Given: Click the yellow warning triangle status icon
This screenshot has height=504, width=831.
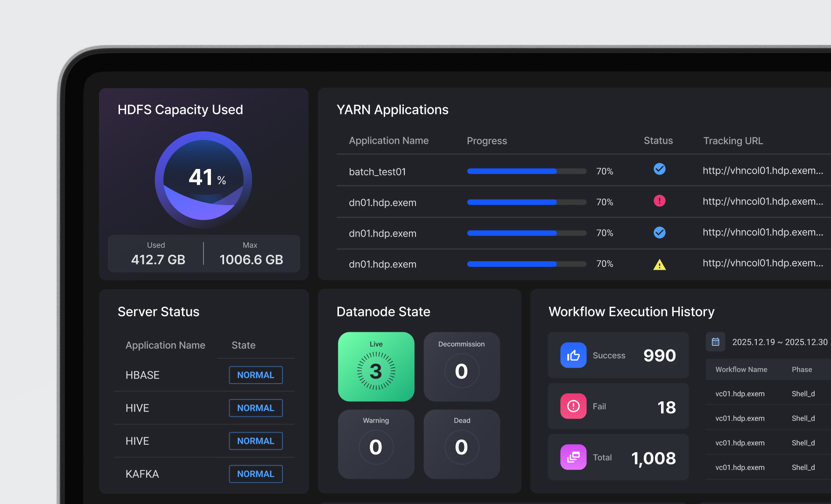Looking at the screenshot, I should [659, 265].
